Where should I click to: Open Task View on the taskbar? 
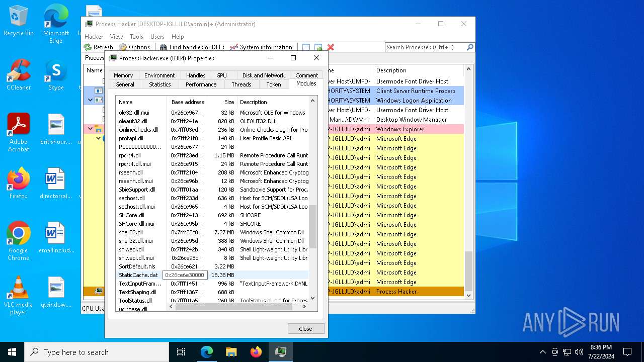coord(181,352)
